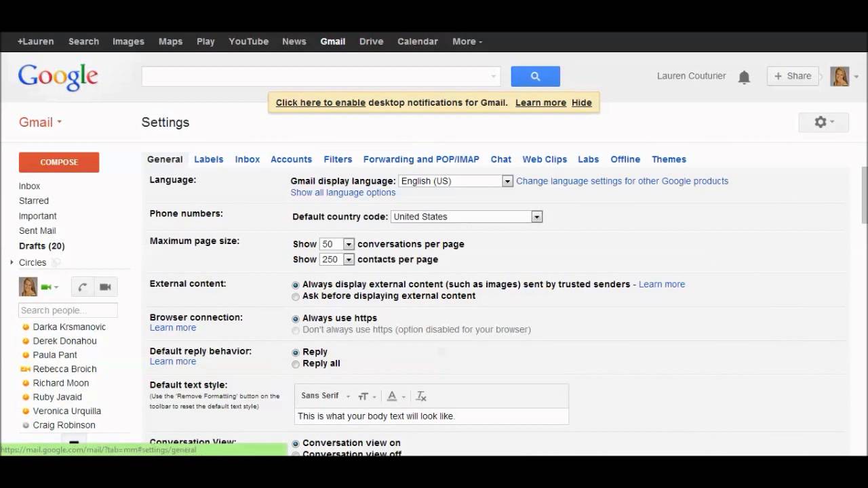Click the video camera icon in chat

point(105,287)
